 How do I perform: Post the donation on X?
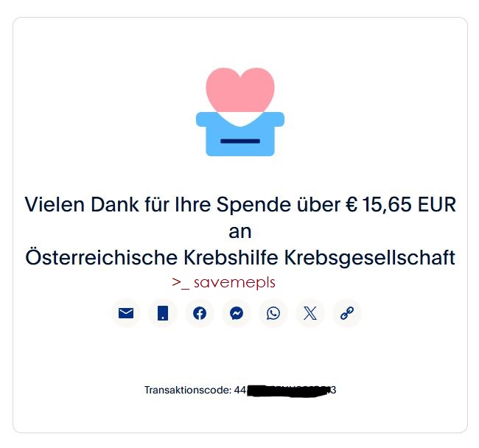[x=310, y=313]
